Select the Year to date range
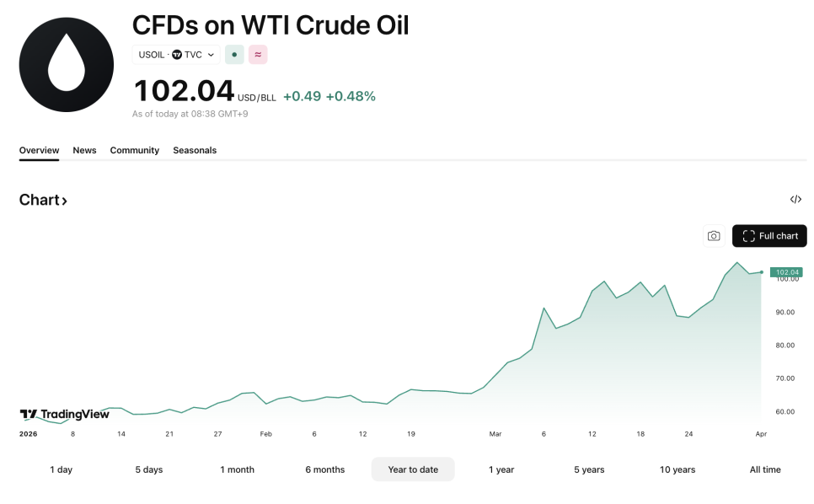 point(413,469)
